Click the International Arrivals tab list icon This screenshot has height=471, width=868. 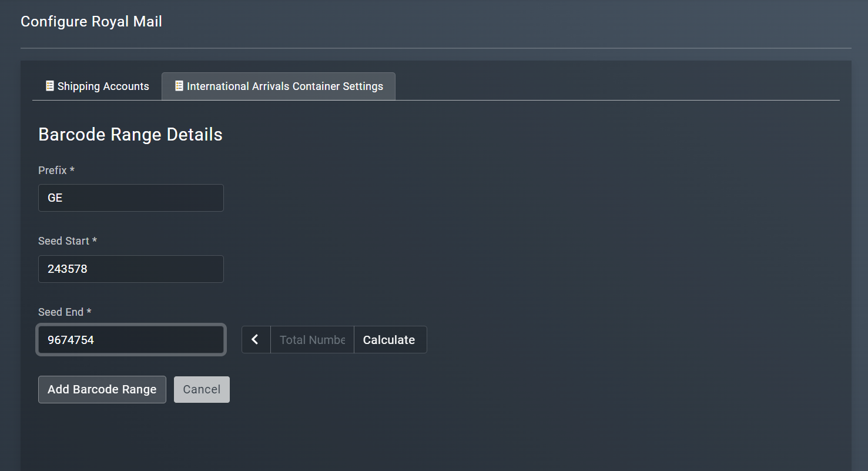pyautogui.click(x=179, y=86)
